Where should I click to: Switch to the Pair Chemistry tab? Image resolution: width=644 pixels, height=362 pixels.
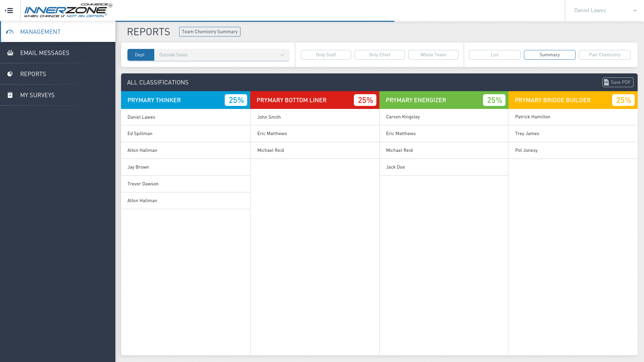click(x=604, y=55)
